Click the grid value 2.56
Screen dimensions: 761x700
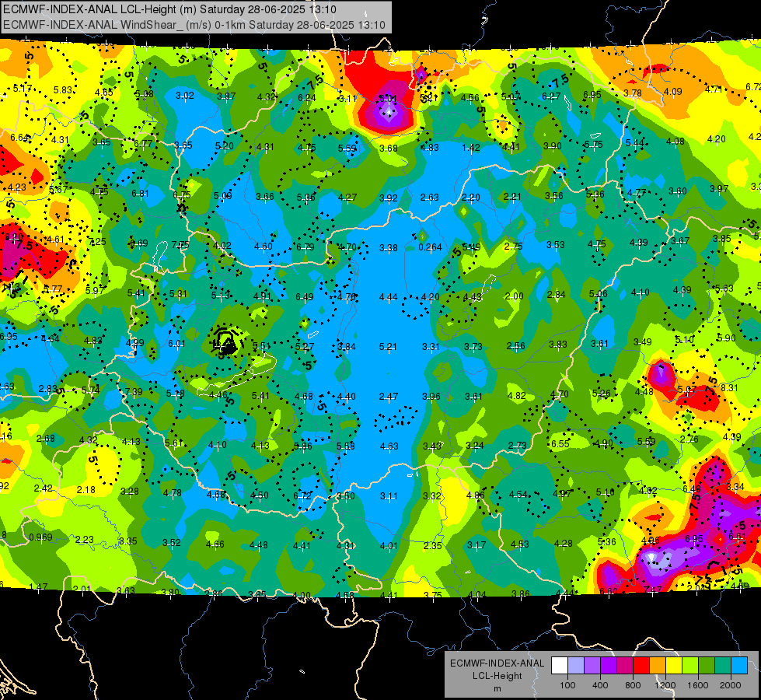click(516, 346)
